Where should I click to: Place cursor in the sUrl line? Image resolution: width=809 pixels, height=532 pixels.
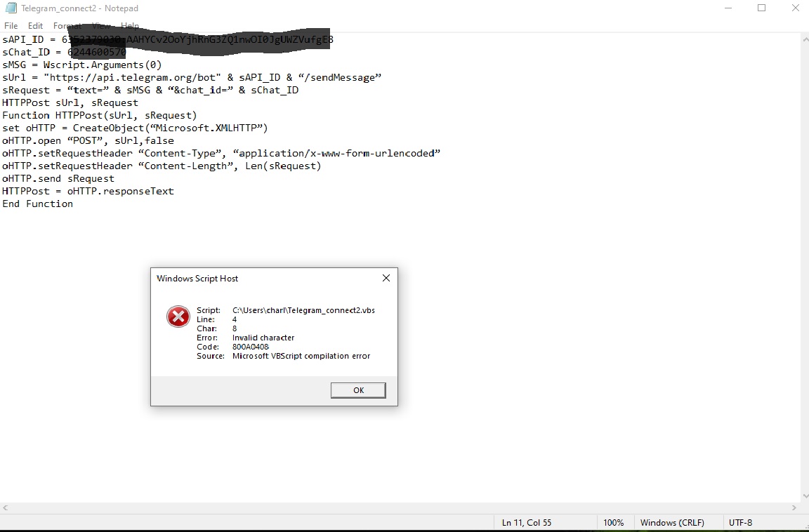coord(192,77)
